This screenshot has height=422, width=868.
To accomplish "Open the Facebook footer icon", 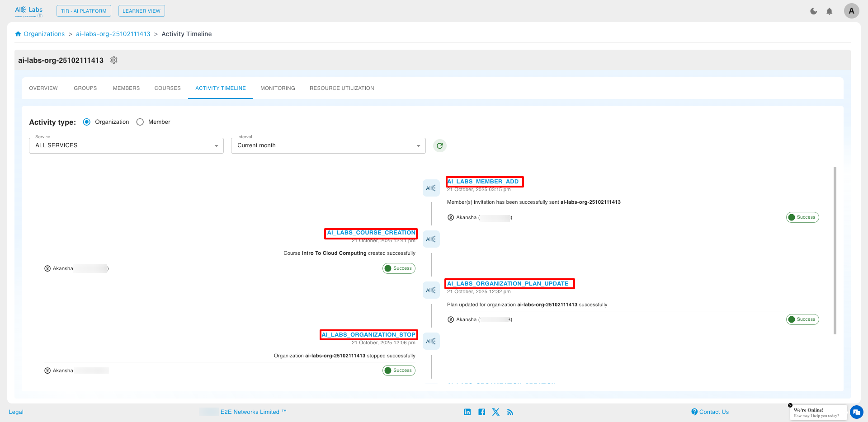I will tap(482, 412).
